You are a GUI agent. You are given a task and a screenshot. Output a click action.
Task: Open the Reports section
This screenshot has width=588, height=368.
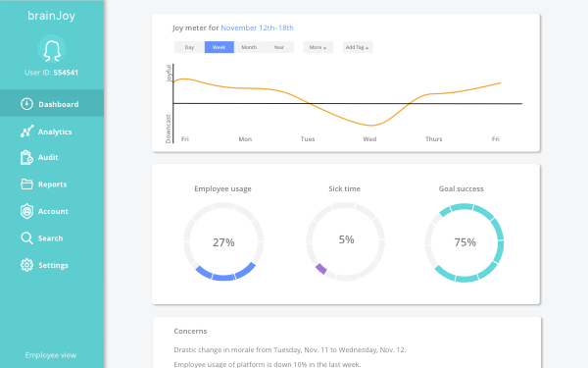[52, 184]
